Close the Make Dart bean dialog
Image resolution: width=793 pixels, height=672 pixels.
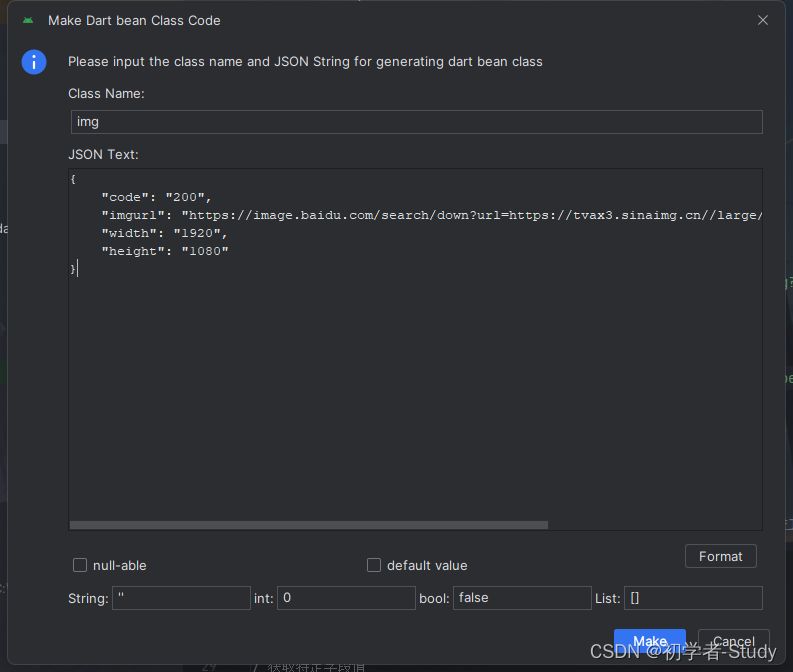tap(763, 20)
